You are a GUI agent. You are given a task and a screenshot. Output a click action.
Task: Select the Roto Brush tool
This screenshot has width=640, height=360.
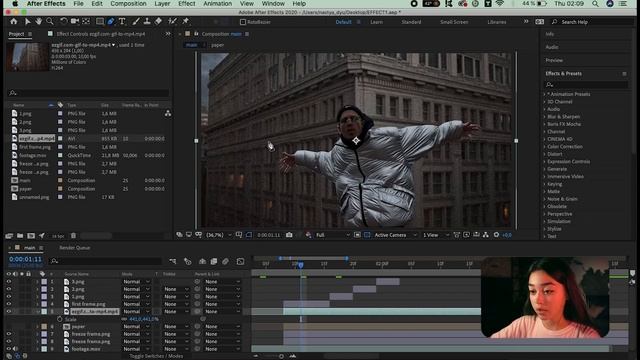pyautogui.click(x=173, y=22)
